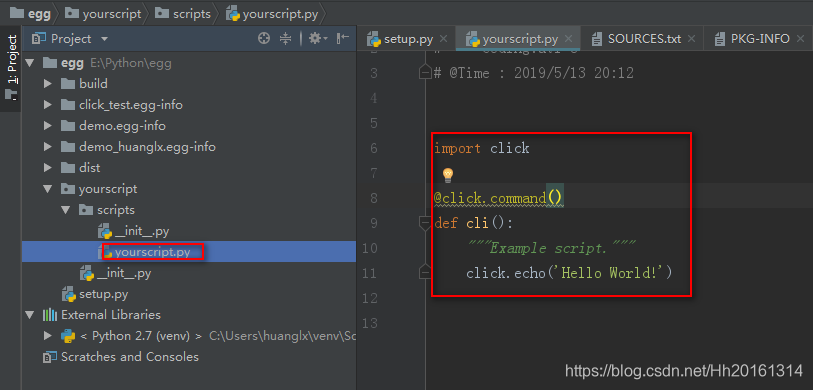The height and width of the screenshot is (390, 813).
Task: Select the scripts package in tree
Action: [x=116, y=210]
